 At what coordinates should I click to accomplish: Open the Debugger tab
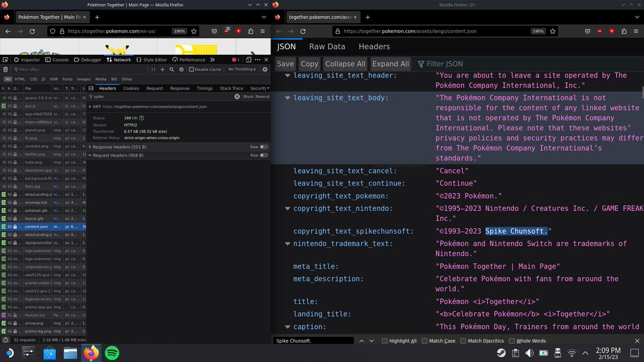pyautogui.click(x=87, y=60)
